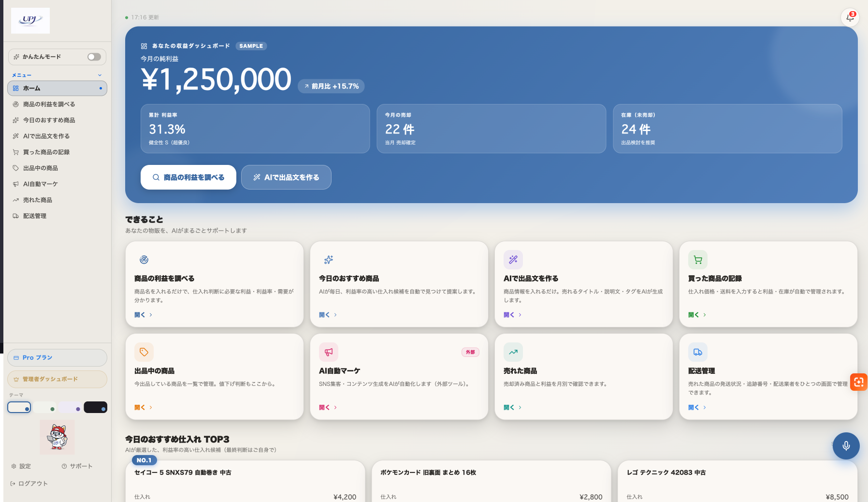Click the crown icon on 管理者ダッシュボード

[x=16, y=379]
